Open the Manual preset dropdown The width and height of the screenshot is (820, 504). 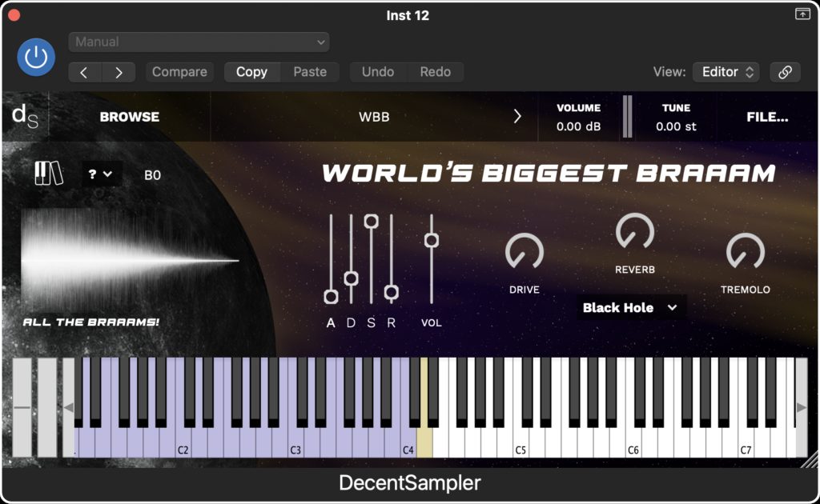point(199,42)
